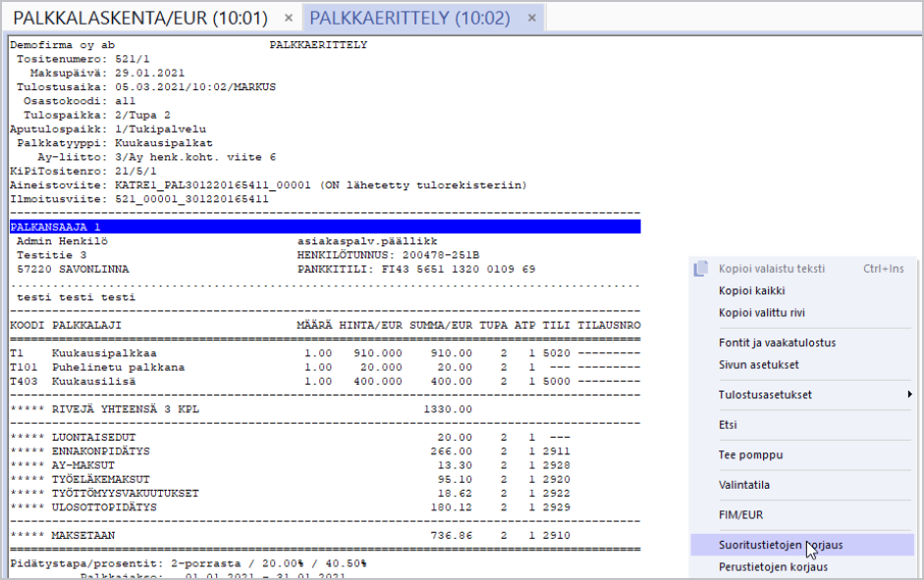Close the PALKKALASKENTA/EUR (10:01) tab
The width and height of the screenshot is (924, 580).
click(x=288, y=19)
